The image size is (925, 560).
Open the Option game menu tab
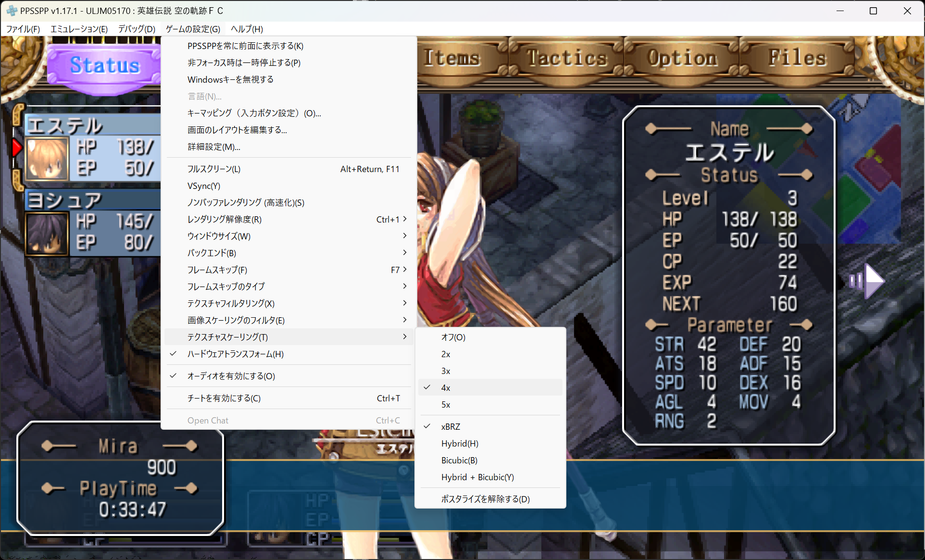(x=682, y=58)
